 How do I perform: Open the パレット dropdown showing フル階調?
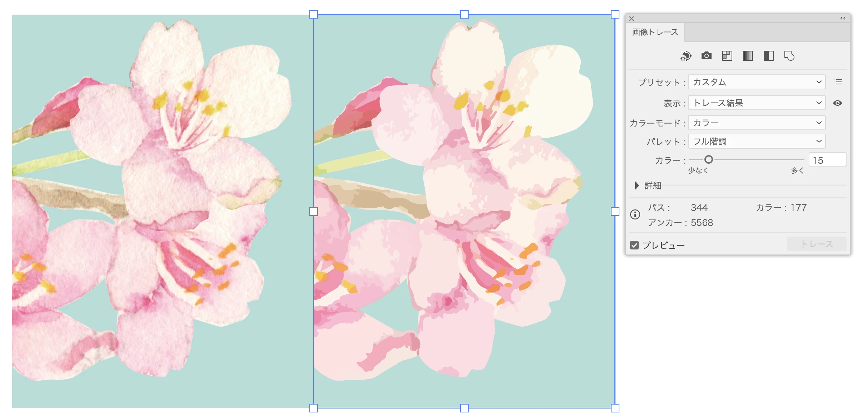click(757, 142)
